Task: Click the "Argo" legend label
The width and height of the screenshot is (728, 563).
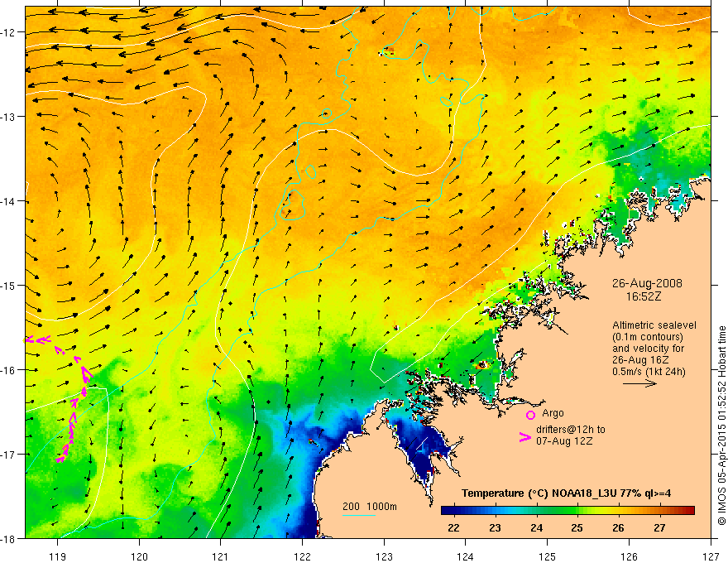Action: coord(553,413)
